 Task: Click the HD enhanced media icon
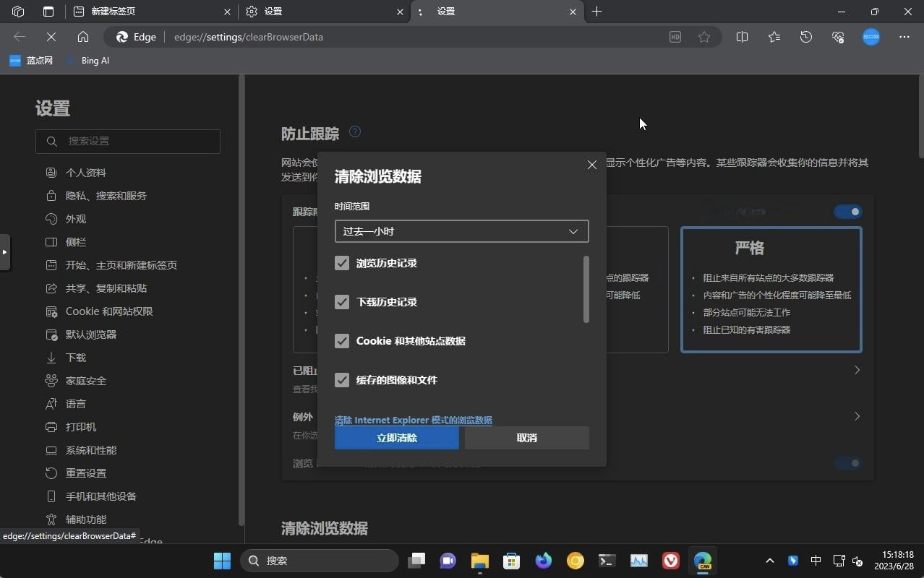coord(675,37)
